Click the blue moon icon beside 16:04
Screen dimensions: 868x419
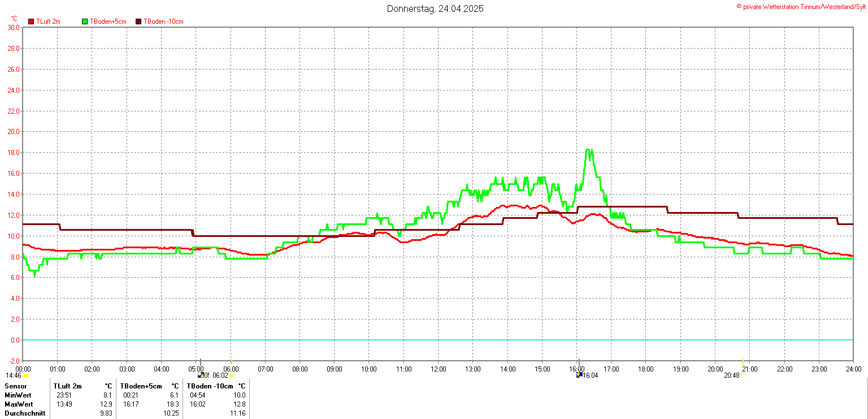[x=579, y=375]
